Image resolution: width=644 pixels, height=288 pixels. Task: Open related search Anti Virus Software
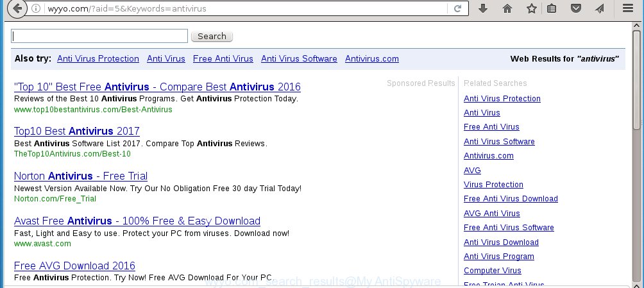(x=499, y=141)
